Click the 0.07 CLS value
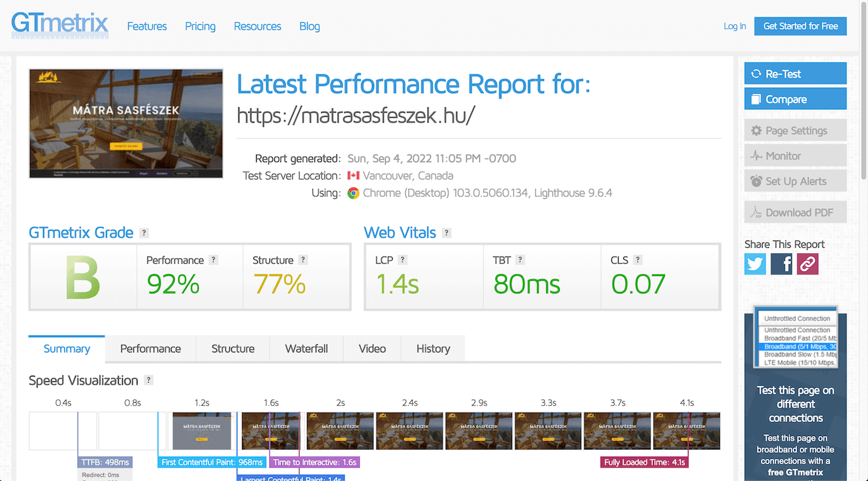The width and height of the screenshot is (868, 481). pos(638,284)
